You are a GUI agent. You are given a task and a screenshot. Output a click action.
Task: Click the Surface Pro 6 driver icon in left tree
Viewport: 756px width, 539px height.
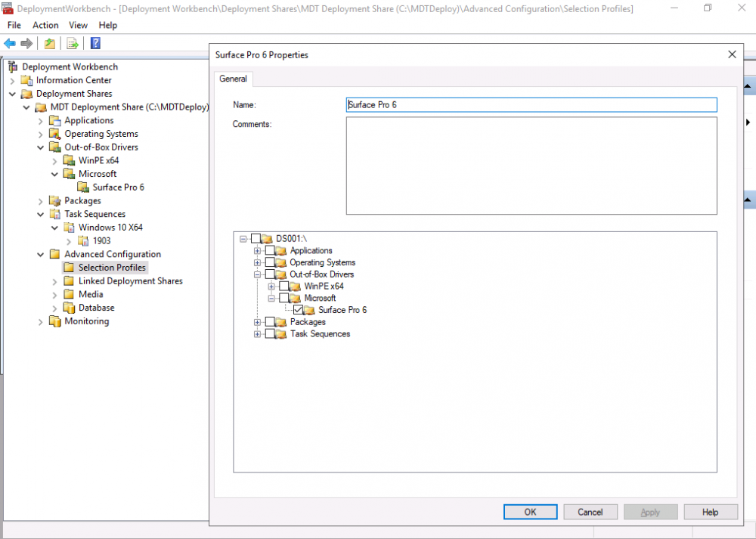[83, 187]
